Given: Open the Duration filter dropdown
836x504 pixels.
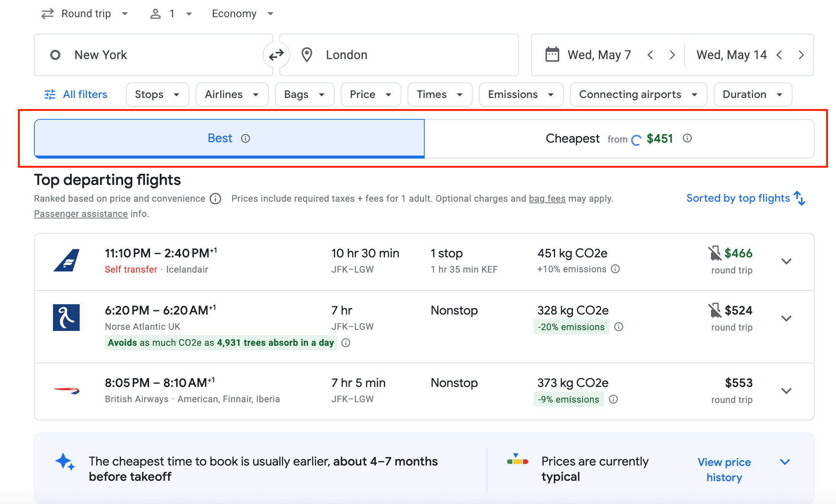Looking at the screenshot, I should pyautogui.click(x=753, y=95).
